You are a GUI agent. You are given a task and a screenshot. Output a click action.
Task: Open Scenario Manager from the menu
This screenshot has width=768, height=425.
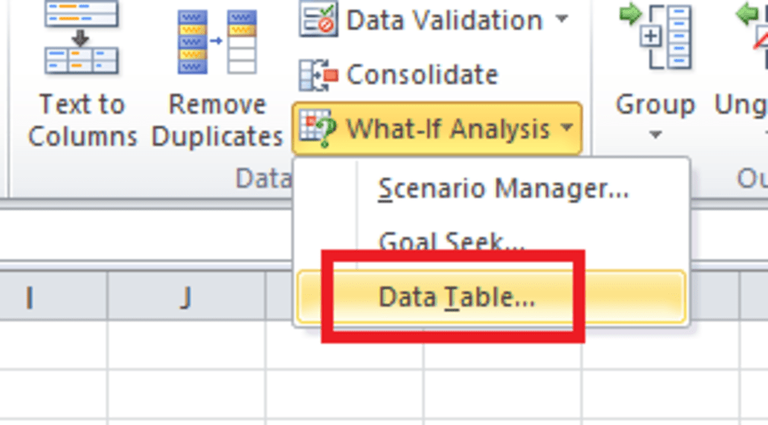[503, 190]
